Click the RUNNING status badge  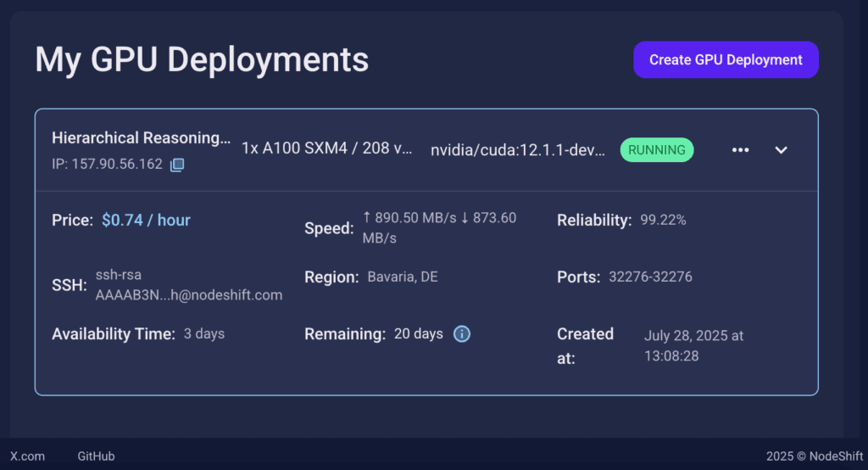tap(657, 150)
